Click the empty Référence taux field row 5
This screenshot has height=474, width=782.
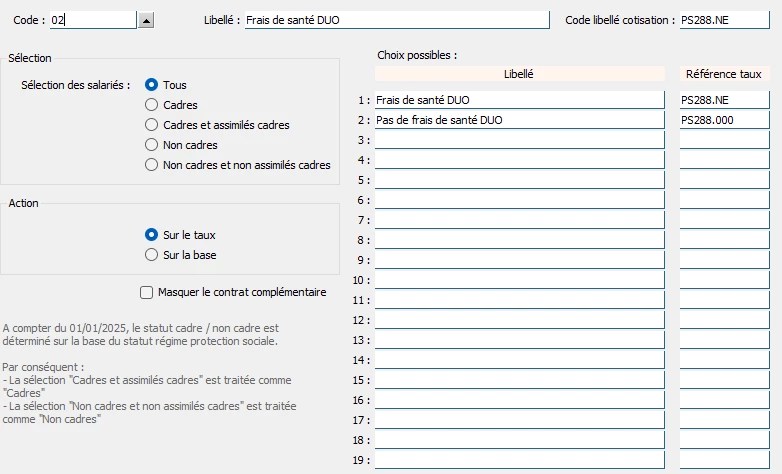pos(725,180)
